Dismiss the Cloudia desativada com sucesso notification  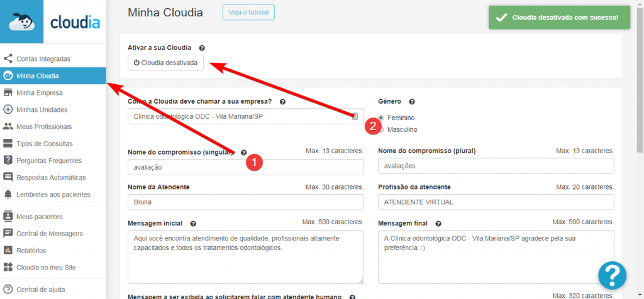(x=559, y=18)
